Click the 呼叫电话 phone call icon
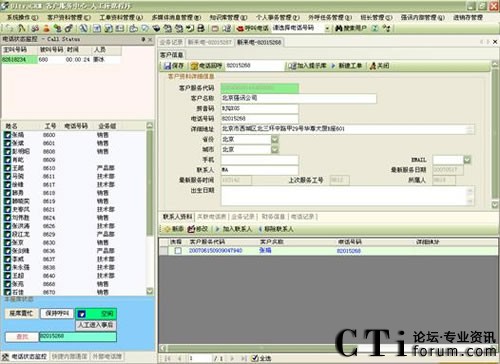500x364 pixels. (240, 29)
